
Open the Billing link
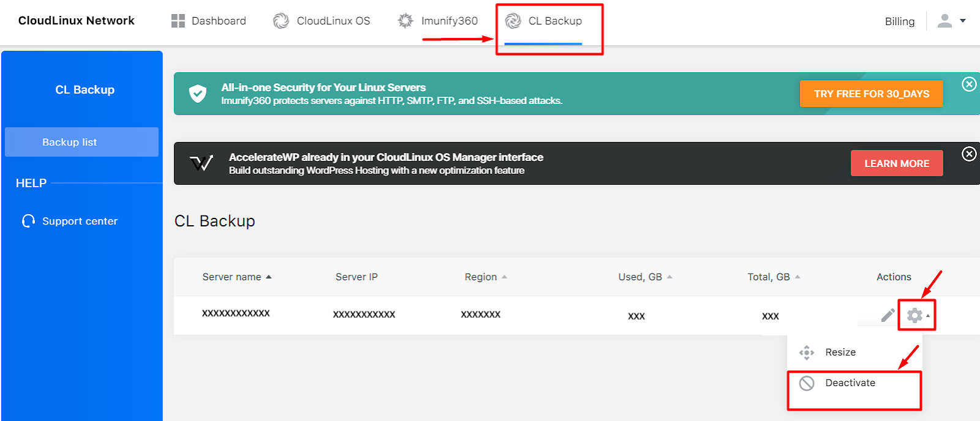899,21
